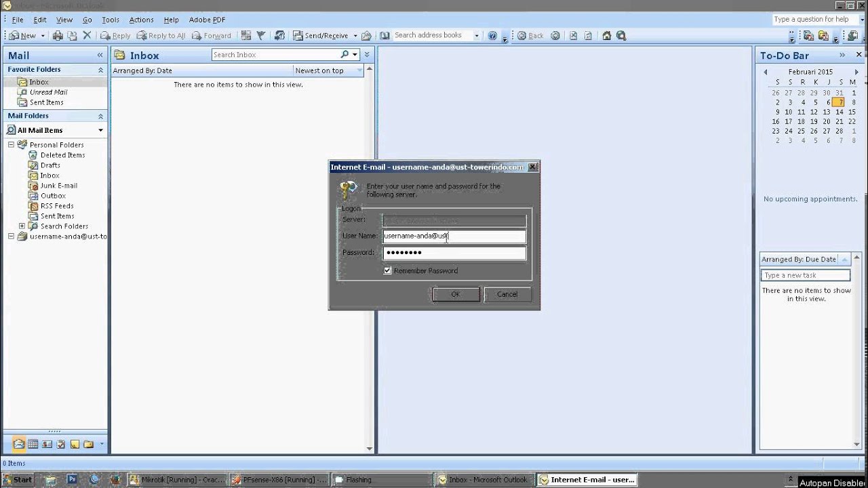The width and height of the screenshot is (868, 488).
Task: Switch to Contacts view icon
Action: [x=47, y=445]
